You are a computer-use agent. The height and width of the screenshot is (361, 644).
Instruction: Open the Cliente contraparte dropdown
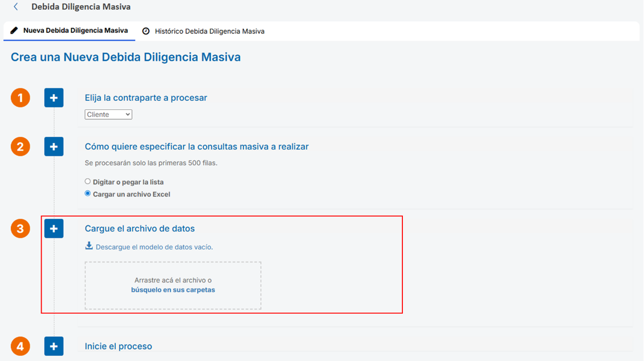coord(108,114)
